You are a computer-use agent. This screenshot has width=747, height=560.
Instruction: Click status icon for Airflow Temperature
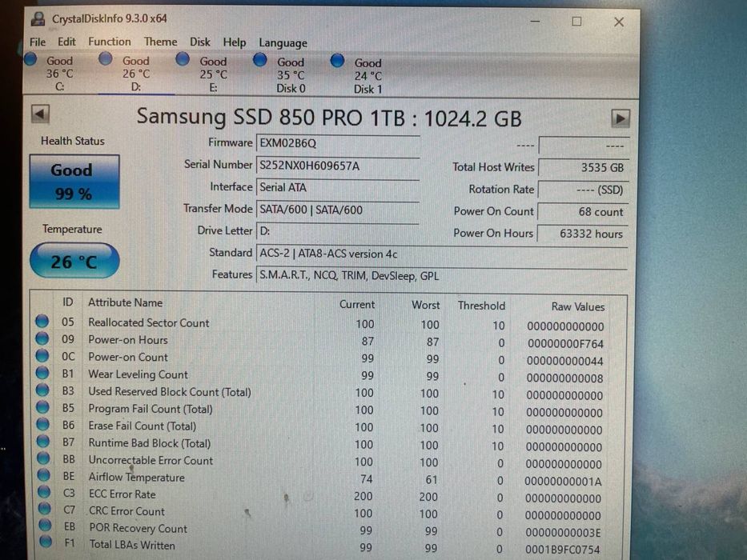(x=44, y=474)
